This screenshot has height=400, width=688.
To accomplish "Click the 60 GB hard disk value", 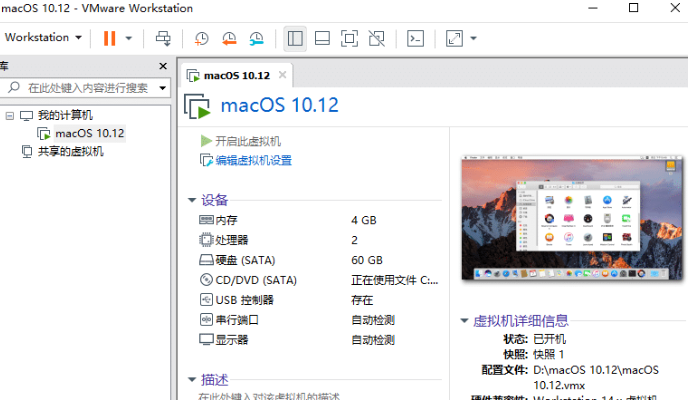I will tap(367, 260).
